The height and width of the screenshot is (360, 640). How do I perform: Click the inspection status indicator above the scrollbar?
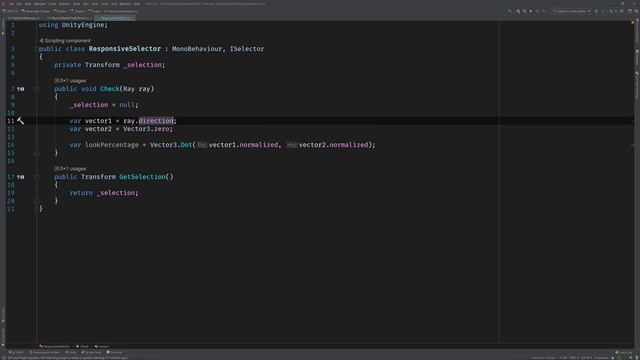(633, 22)
